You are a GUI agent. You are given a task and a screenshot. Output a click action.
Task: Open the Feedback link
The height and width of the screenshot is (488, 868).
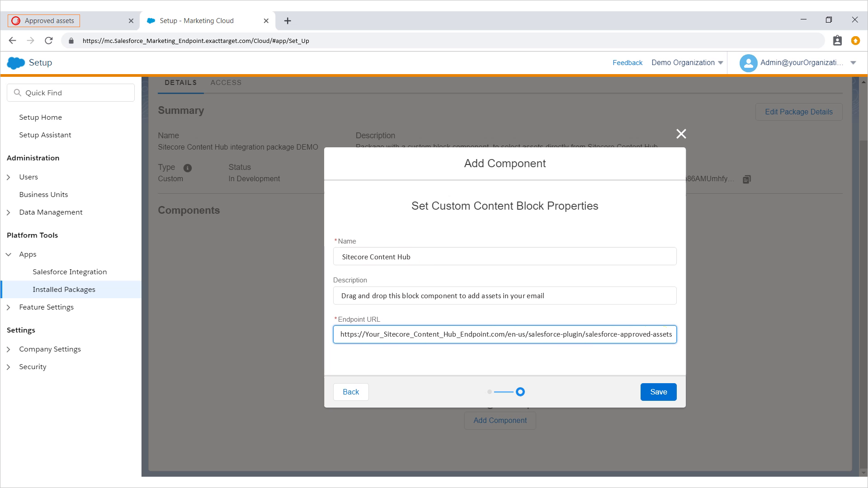[627, 63]
